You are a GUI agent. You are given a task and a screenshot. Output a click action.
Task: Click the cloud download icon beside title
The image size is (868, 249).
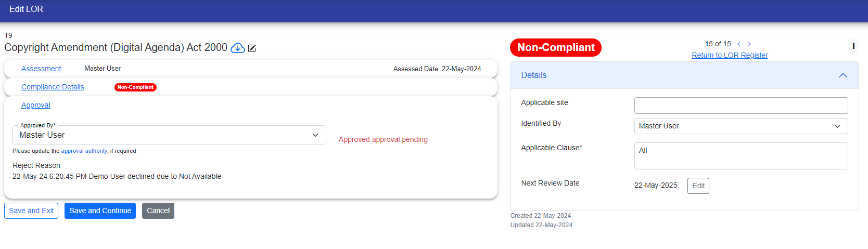[238, 48]
